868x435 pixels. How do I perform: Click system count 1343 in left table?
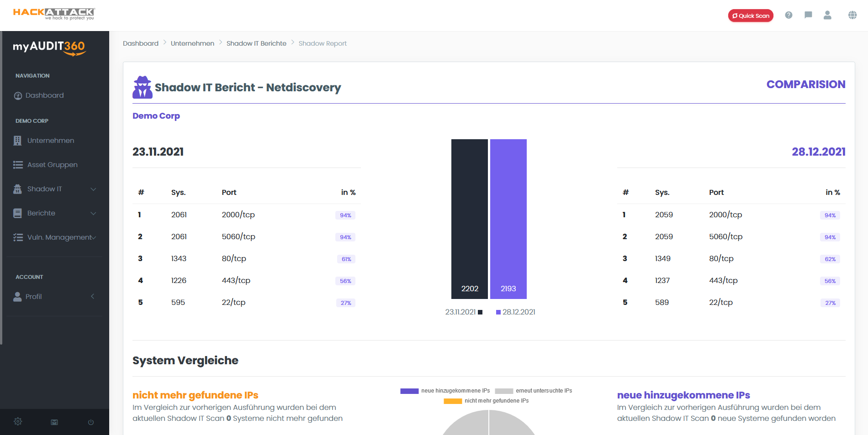(179, 258)
